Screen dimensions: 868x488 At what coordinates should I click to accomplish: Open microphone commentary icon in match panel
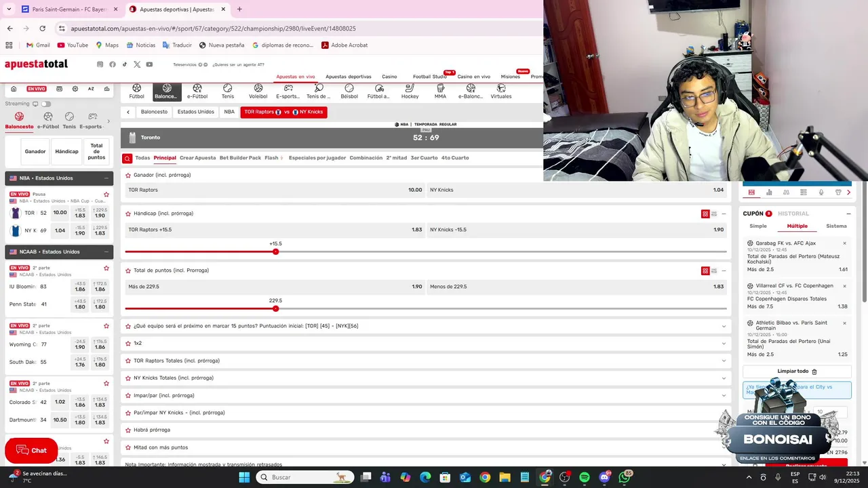[821, 192]
